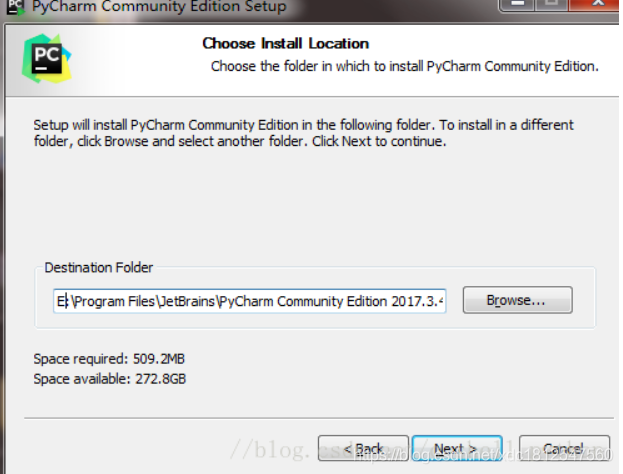Open the Browse... folder picker
This screenshot has width=623, height=474.
point(517,300)
